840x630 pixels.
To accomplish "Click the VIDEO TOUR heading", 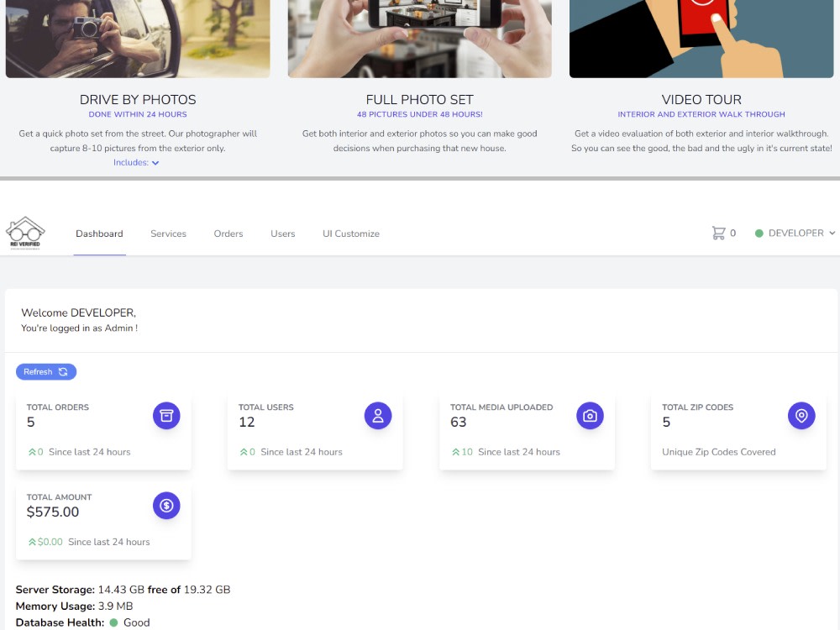I will pos(701,100).
